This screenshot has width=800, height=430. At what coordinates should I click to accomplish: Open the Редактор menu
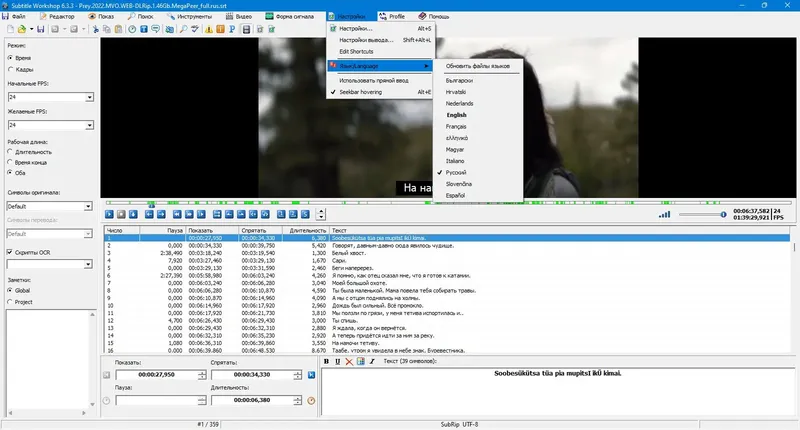(x=57, y=16)
